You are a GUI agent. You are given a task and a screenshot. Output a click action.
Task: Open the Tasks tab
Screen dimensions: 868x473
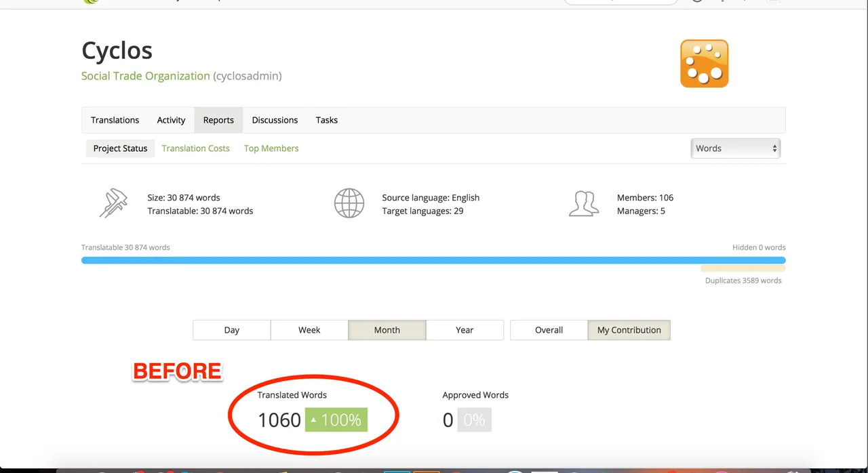pyautogui.click(x=326, y=120)
